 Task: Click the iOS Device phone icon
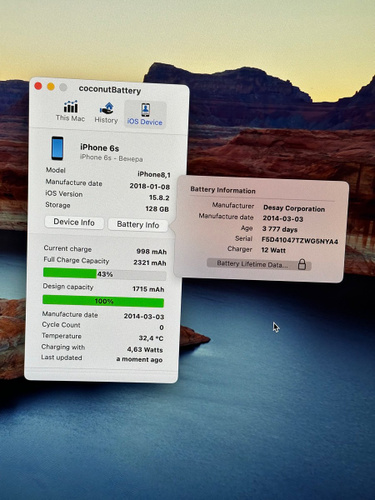click(x=145, y=110)
